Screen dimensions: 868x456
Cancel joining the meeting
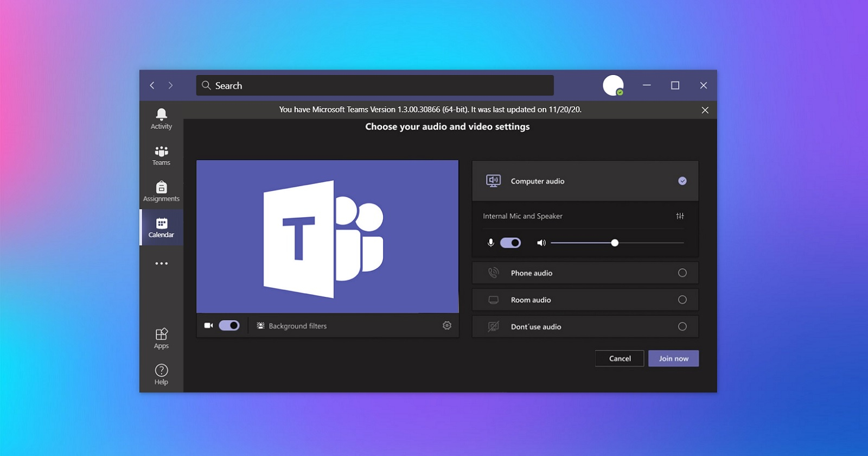tap(620, 358)
